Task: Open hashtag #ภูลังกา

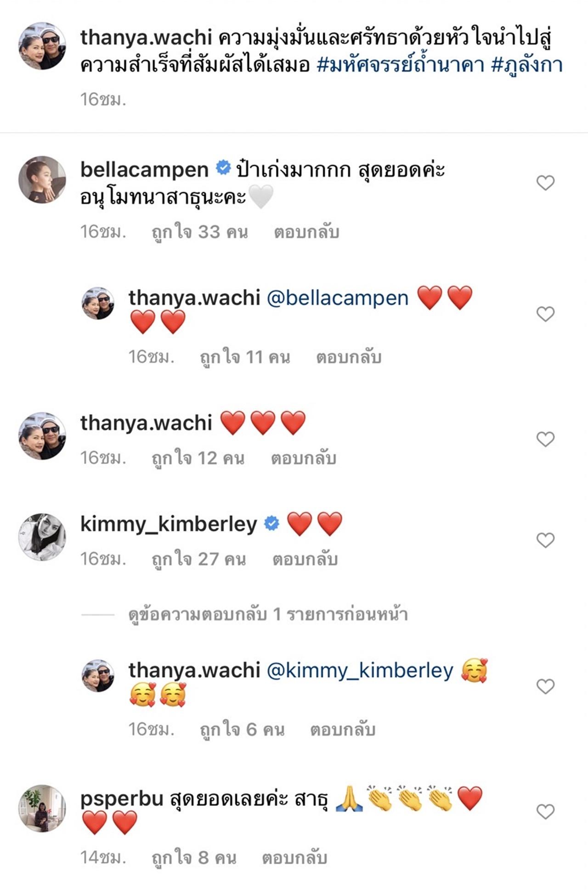Action: (x=527, y=65)
